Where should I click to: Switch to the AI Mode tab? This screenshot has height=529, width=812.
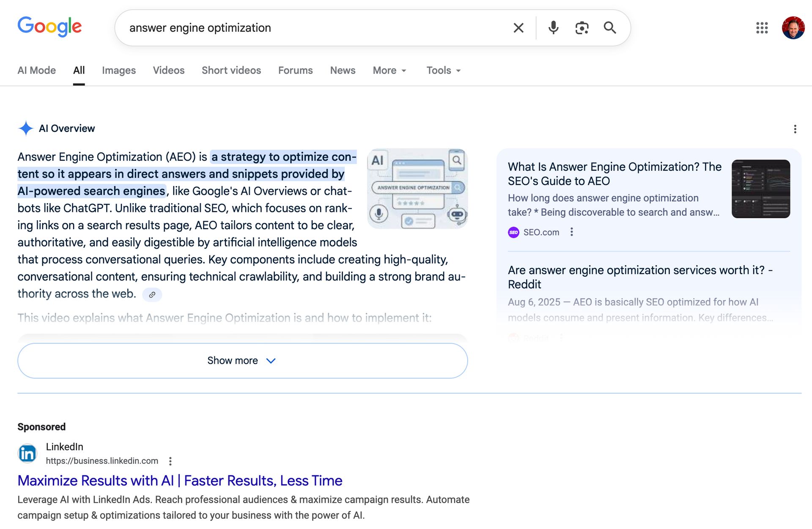click(x=36, y=71)
